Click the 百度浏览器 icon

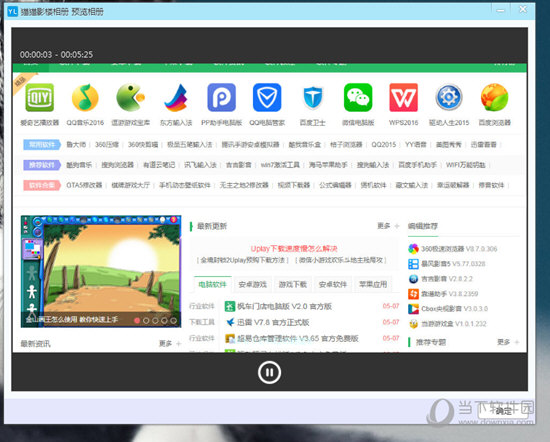tap(495, 97)
